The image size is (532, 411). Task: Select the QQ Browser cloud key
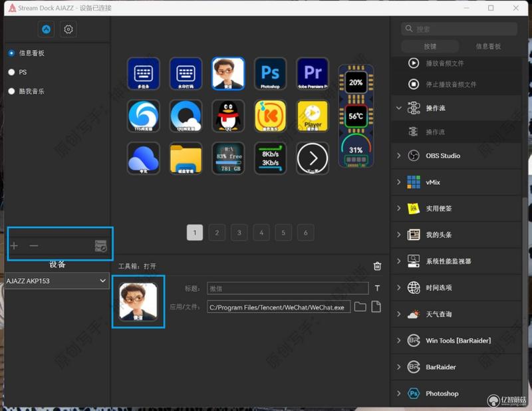pyautogui.click(x=186, y=116)
